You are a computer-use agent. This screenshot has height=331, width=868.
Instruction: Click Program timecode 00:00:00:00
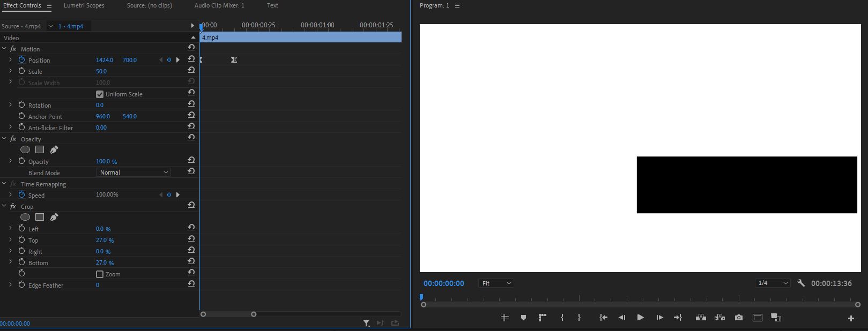click(x=444, y=283)
